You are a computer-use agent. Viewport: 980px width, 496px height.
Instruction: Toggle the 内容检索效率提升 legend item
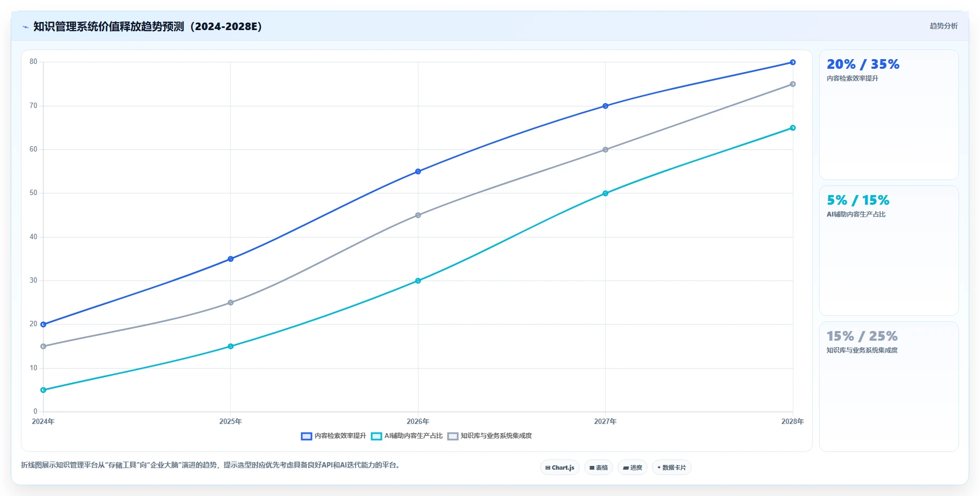coord(333,436)
